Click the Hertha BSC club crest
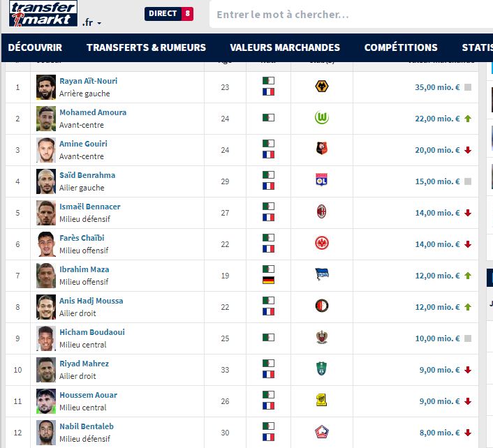Viewport: 493px width, 448px height. [x=321, y=275]
